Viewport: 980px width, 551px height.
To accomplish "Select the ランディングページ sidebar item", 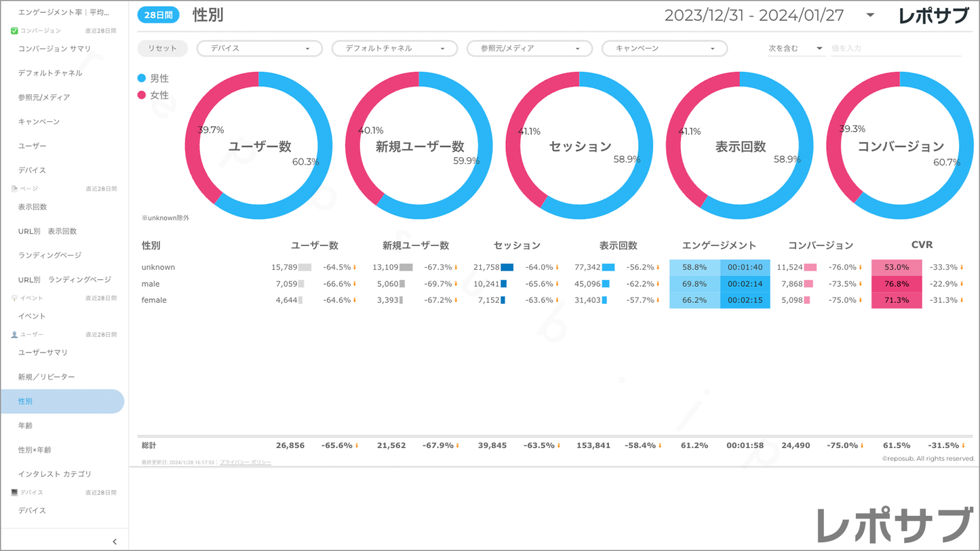I will click(50, 256).
